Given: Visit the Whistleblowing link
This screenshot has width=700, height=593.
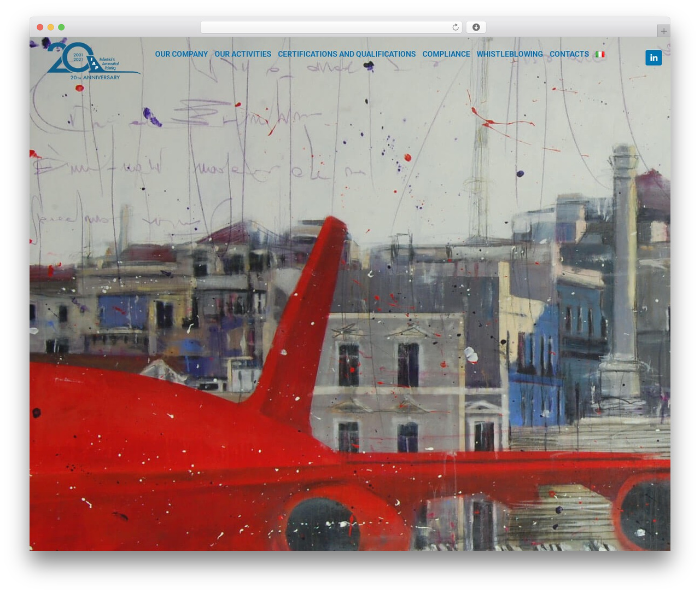Looking at the screenshot, I should click(510, 54).
